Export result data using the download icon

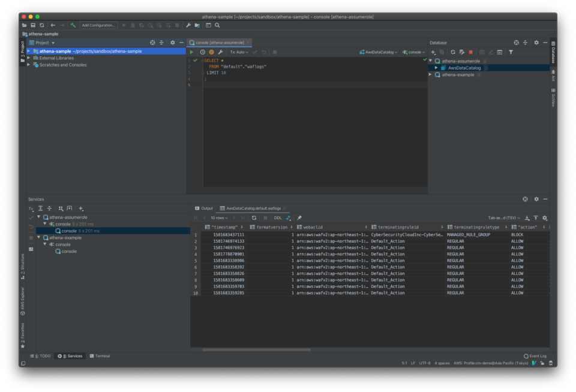[526, 218]
